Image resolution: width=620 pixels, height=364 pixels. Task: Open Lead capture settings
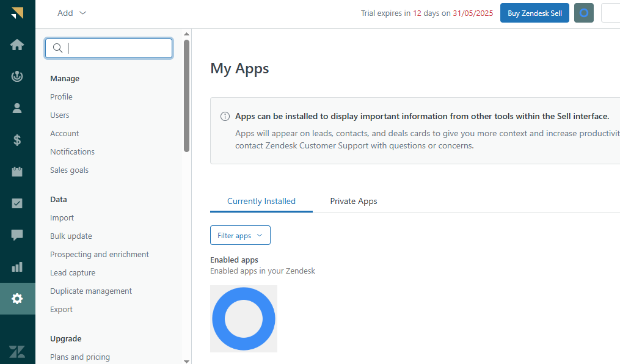click(x=73, y=273)
